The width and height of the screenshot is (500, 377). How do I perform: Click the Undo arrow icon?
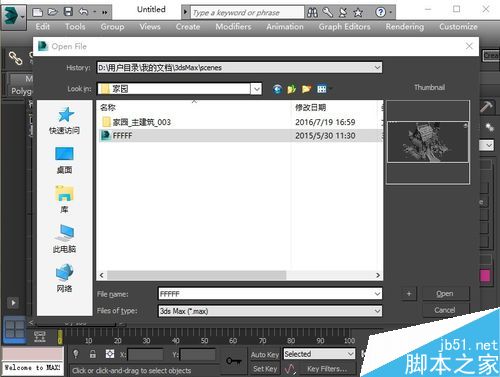83,12
